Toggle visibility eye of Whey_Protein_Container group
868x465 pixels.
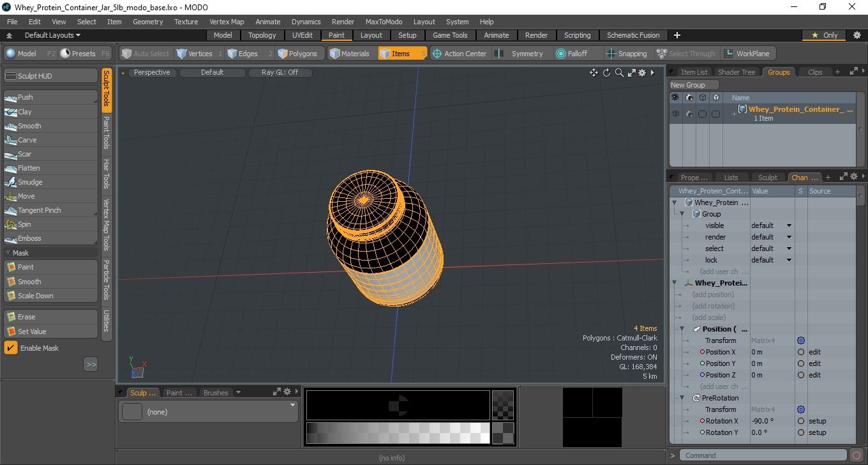[675, 114]
